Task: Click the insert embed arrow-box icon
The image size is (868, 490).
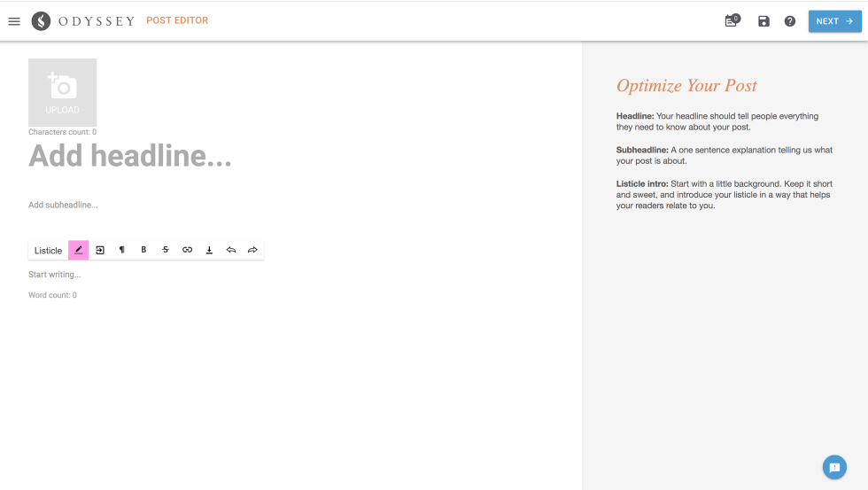Action: (100, 250)
